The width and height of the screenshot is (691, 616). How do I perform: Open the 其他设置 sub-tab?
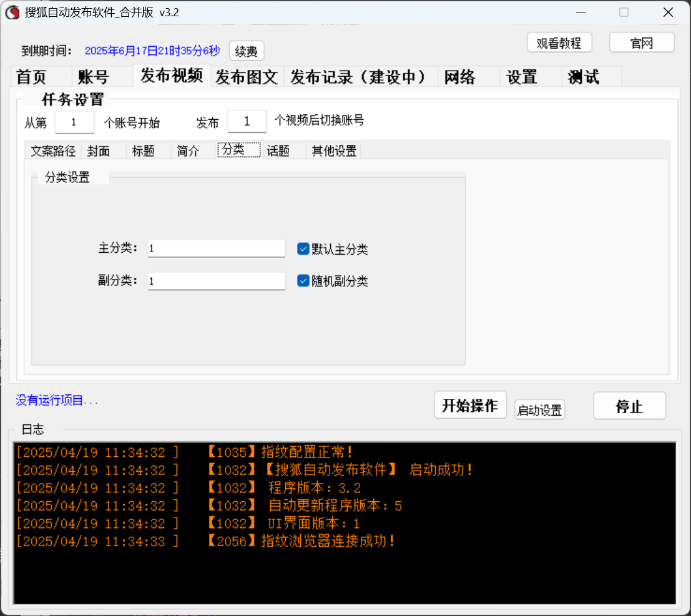click(x=334, y=150)
